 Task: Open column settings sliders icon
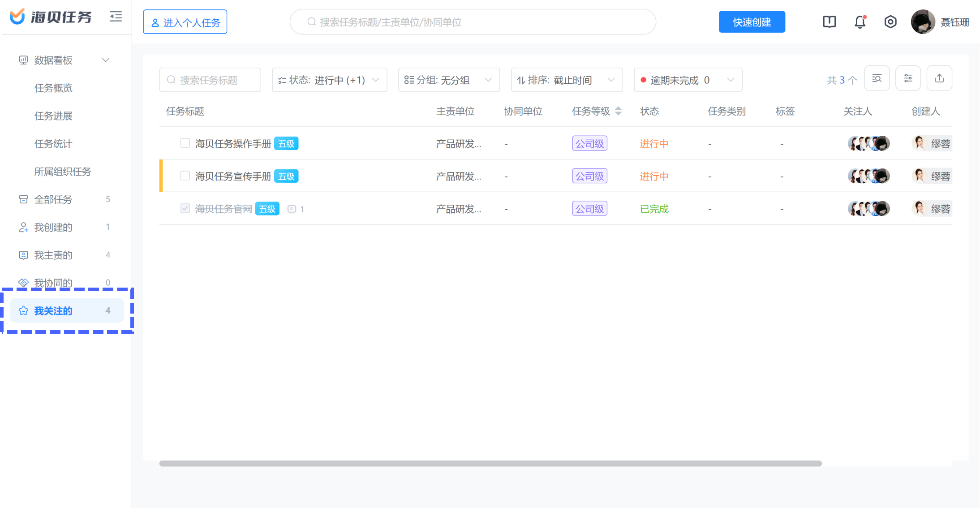[908, 78]
